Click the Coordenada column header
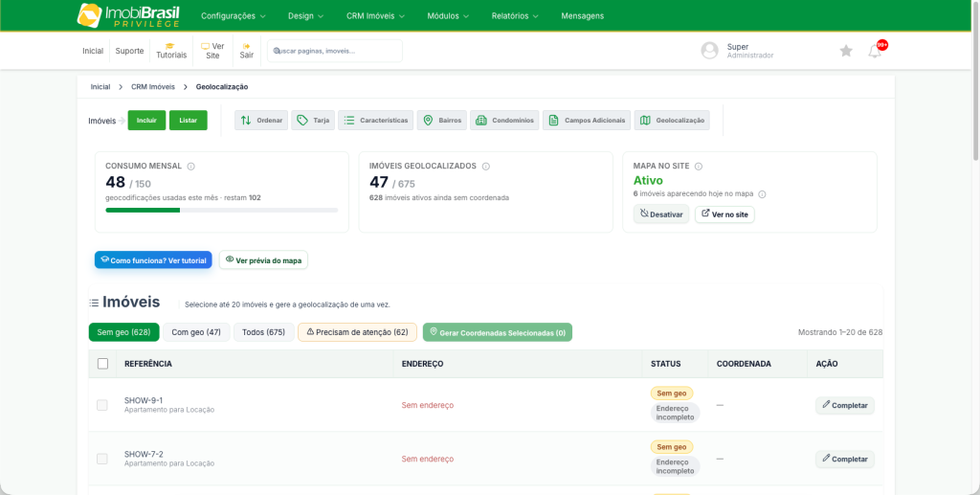Viewport: 980px width, 495px height. 744,364
